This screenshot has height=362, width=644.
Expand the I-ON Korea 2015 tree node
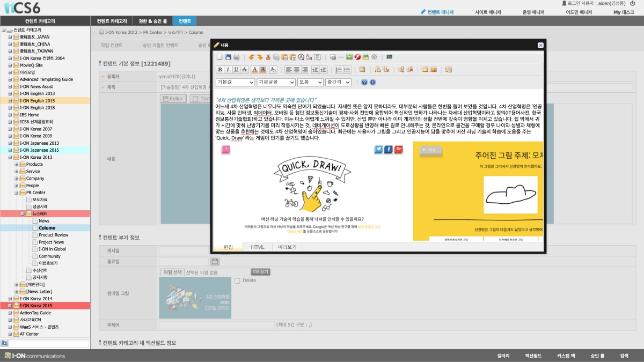click(10, 306)
